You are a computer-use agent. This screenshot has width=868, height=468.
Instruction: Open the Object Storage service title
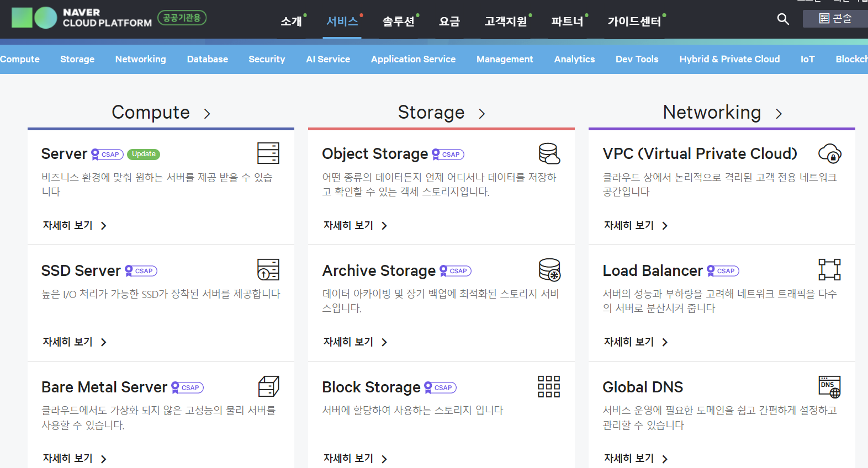[x=375, y=153]
